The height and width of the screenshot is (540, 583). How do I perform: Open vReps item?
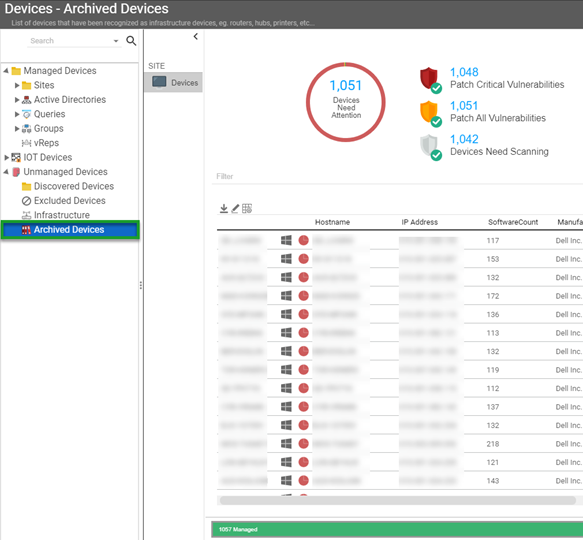tap(46, 143)
